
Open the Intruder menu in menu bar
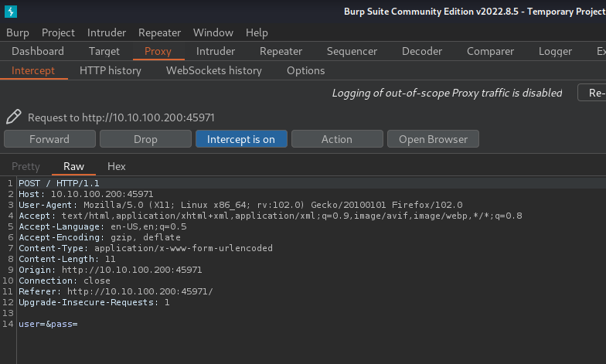(x=107, y=32)
